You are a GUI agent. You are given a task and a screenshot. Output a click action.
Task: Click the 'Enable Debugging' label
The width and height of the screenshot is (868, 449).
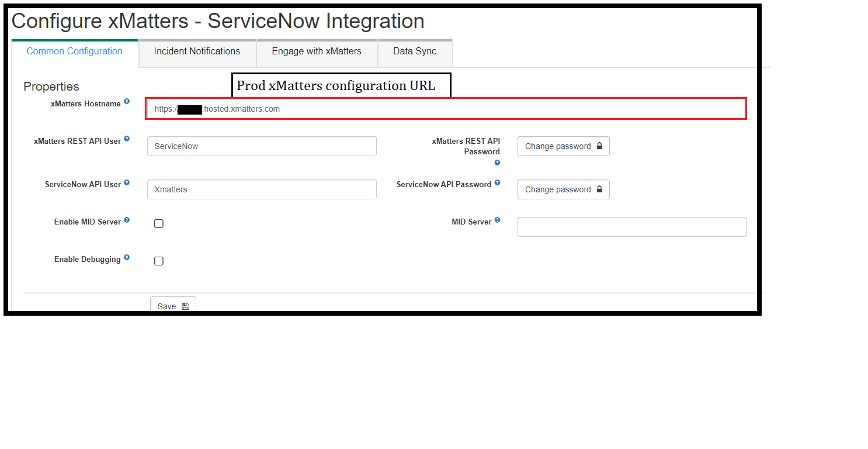(x=88, y=259)
